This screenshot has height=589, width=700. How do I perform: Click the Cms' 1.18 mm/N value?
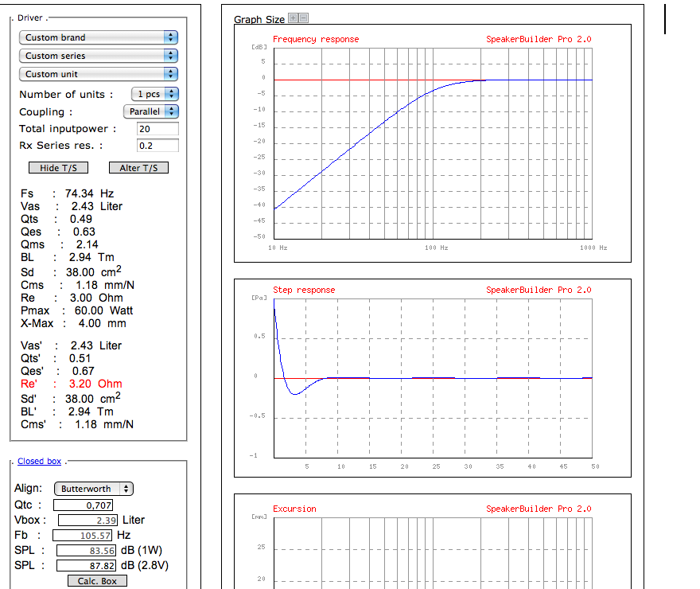77,425
